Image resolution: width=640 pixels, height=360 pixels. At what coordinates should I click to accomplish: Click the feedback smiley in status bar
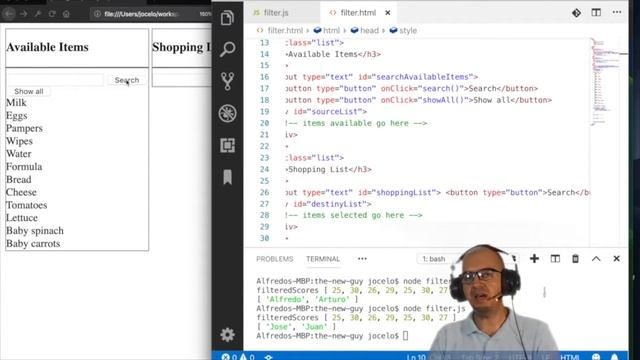[x=596, y=357]
